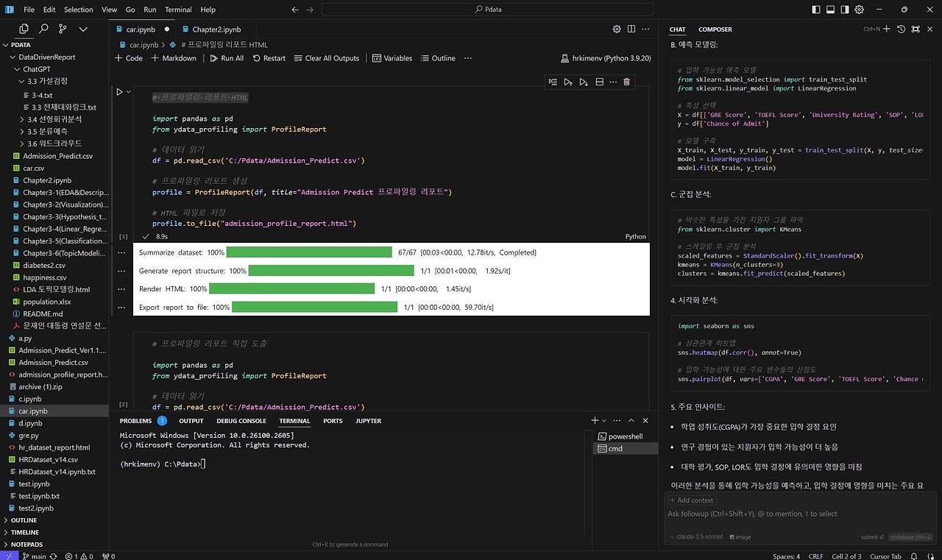Go back with the navigation arrow
The width and height of the screenshot is (942, 560).
tap(295, 10)
